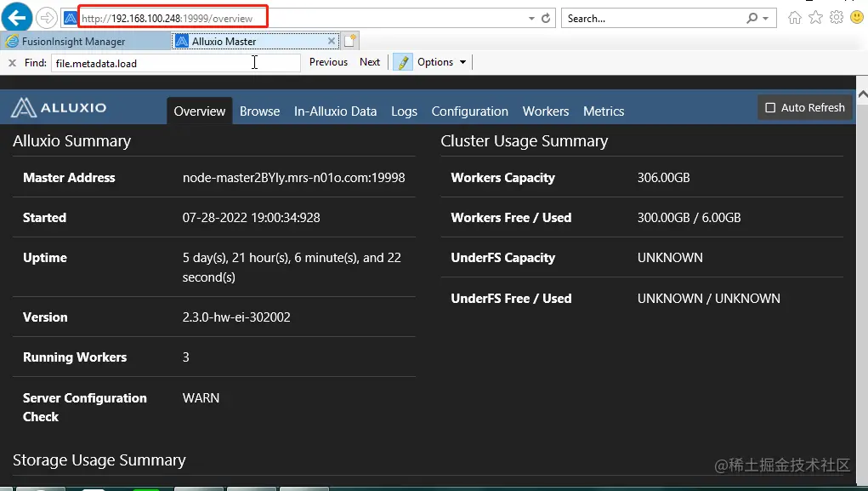Open the Logs page
The image size is (868, 491).
[x=404, y=111]
